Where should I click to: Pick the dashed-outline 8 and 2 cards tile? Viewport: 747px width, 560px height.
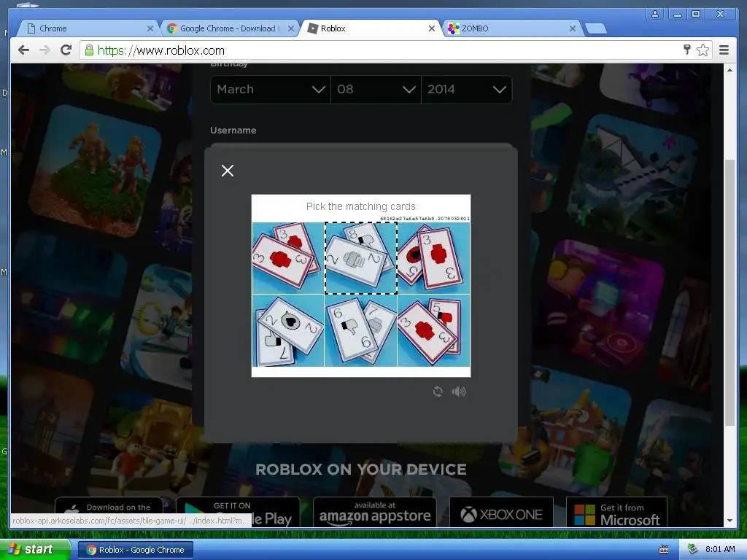tap(360, 258)
